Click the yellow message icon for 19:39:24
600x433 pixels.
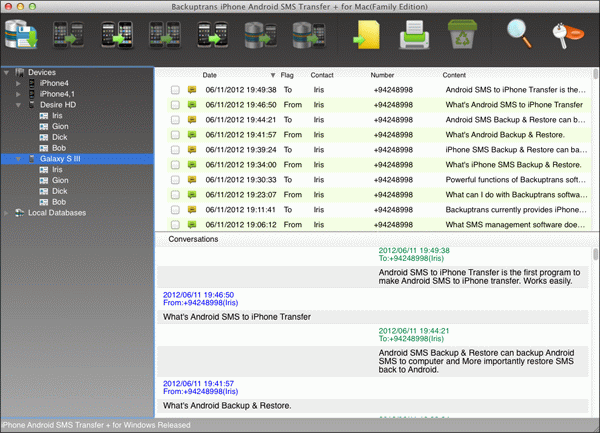pyautogui.click(x=192, y=150)
